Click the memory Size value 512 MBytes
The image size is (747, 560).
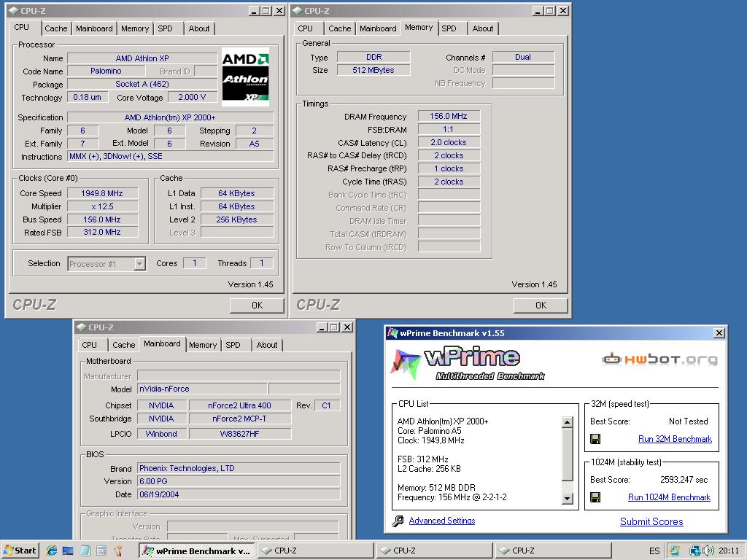[x=373, y=70]
